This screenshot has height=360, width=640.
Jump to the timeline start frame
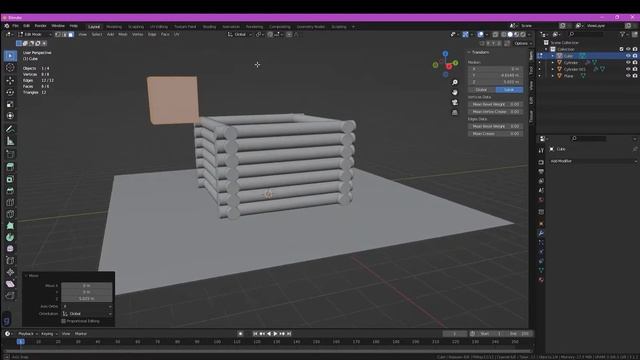tap(255, 334)
